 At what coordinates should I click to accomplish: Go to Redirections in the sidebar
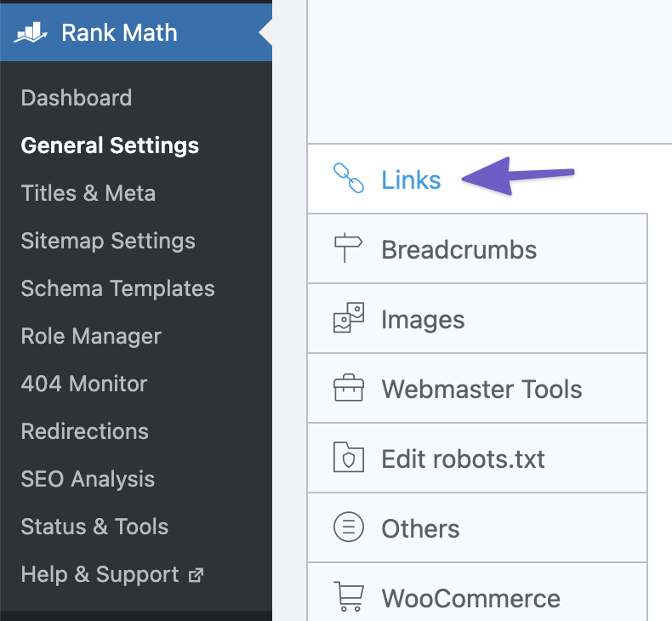click(85, 431)
